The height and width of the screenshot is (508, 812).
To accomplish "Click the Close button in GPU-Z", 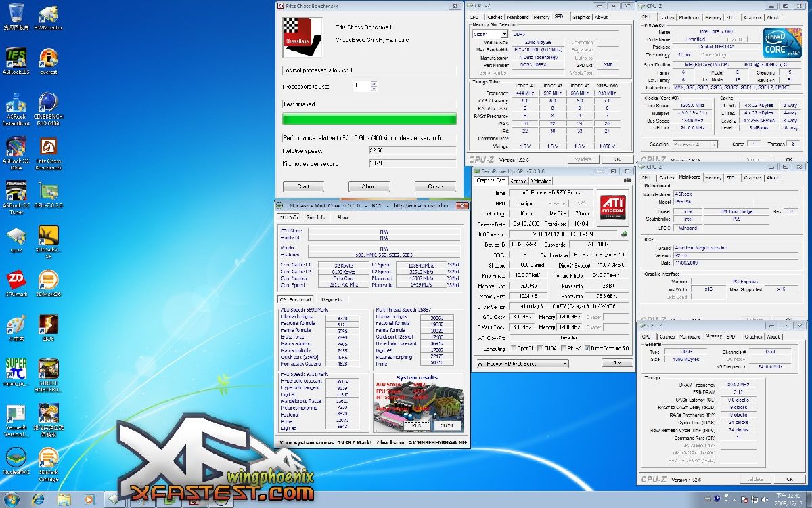I will pyautogui.click(x=616, y=363).
